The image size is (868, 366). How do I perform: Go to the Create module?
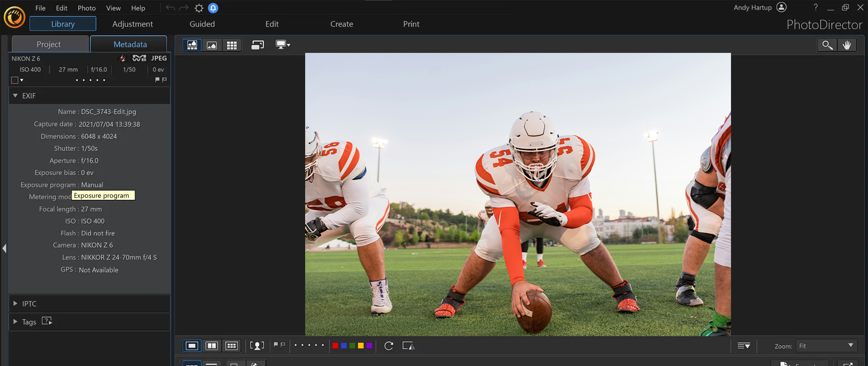point(341,24)
